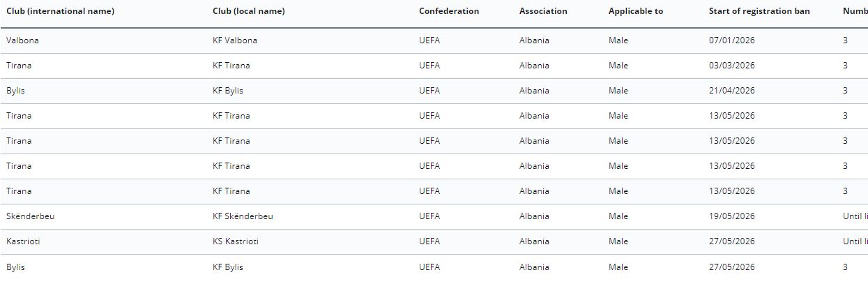
Task: Click the Association column header
Action: tap(543, 11)
